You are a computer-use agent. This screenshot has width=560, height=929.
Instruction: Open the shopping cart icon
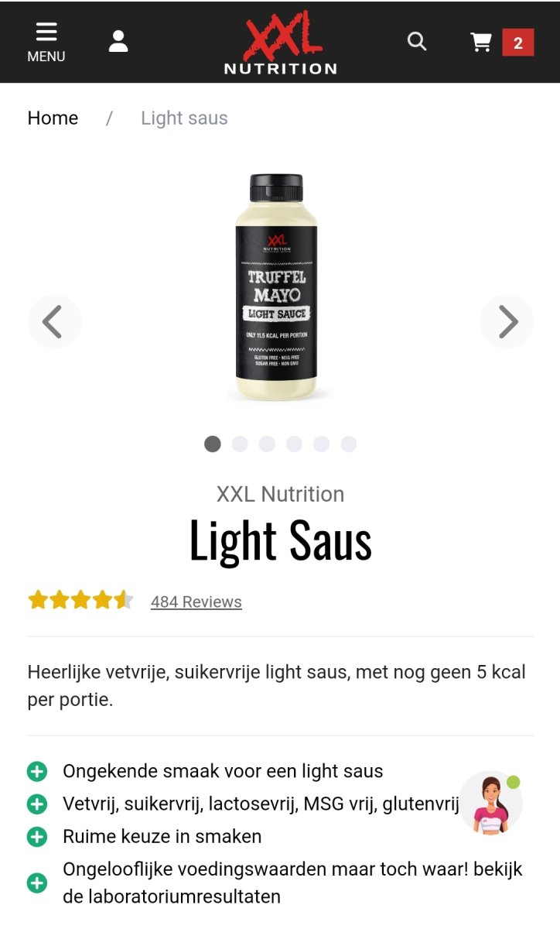pos(481,42)
